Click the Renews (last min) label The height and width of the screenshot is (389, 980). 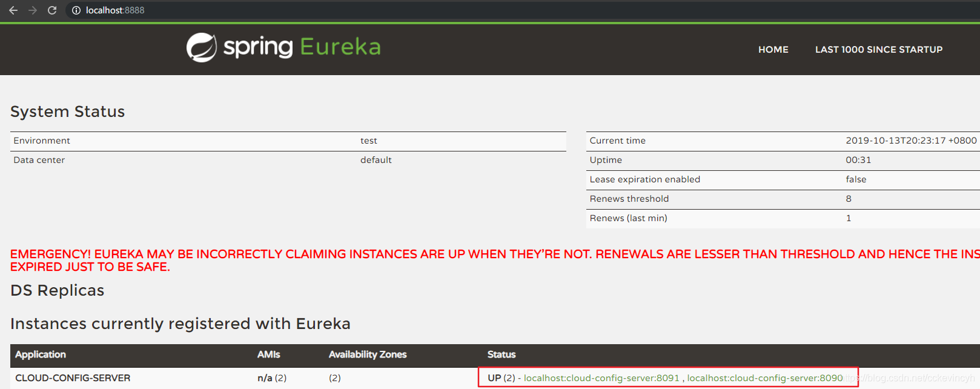click(x=629, y=218)
